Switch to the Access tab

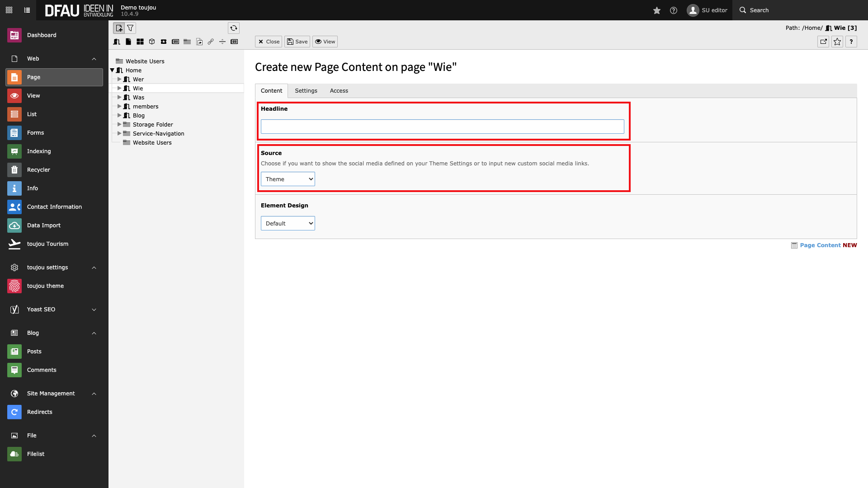(339, 91)
